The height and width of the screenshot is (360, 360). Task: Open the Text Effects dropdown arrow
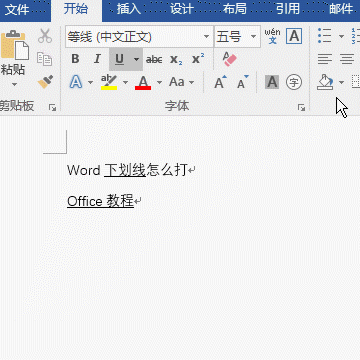(x=90, y=82)
